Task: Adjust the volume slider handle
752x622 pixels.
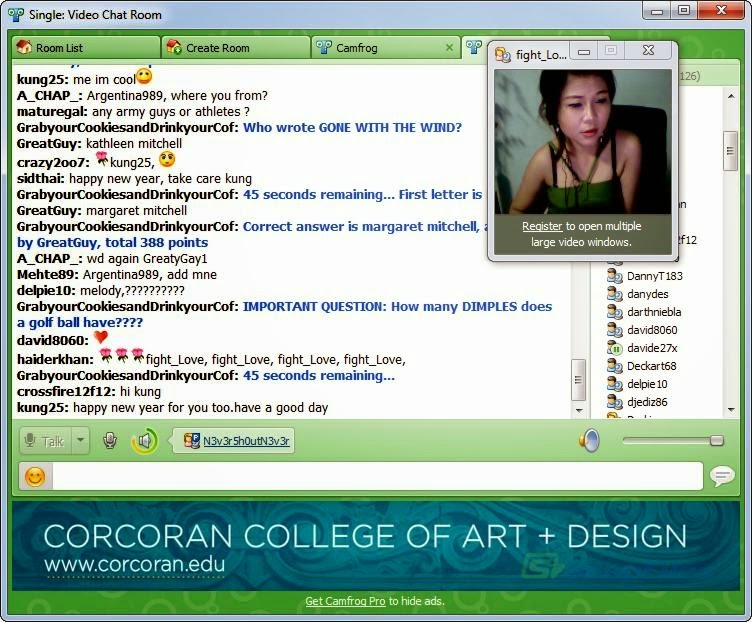Action: 717,440
